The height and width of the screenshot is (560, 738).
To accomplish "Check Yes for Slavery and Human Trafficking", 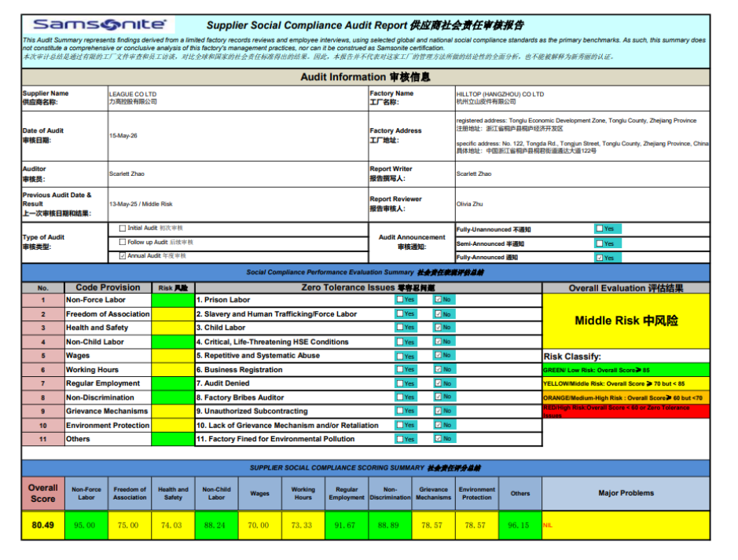I will [400, 313].
